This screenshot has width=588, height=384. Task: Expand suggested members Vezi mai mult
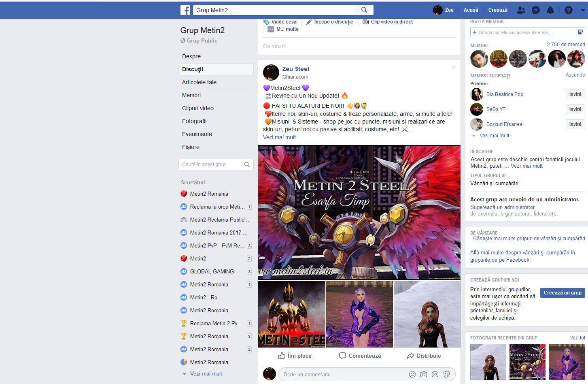click(x=494, y=136)
